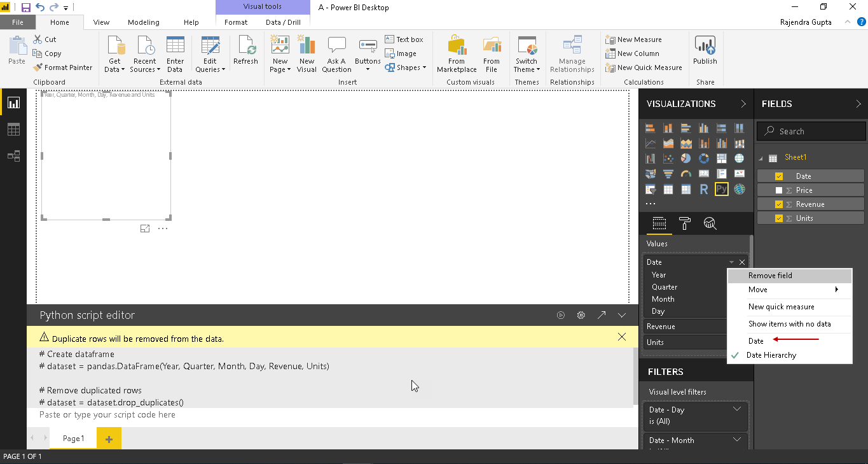Image resolution: width=868 pixels, height=464 pixels.
Task: Click Refresh in the ribbon
Action: [x=245, y=50]
